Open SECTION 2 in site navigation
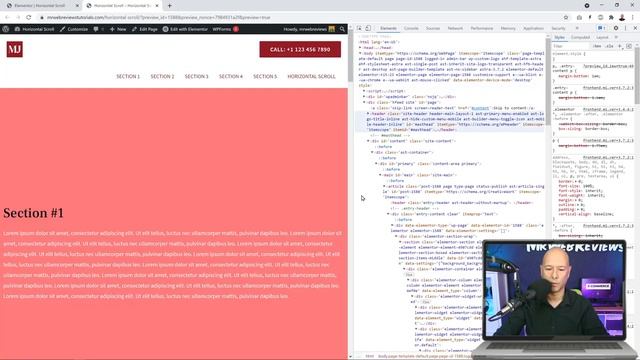 (162, 76)
